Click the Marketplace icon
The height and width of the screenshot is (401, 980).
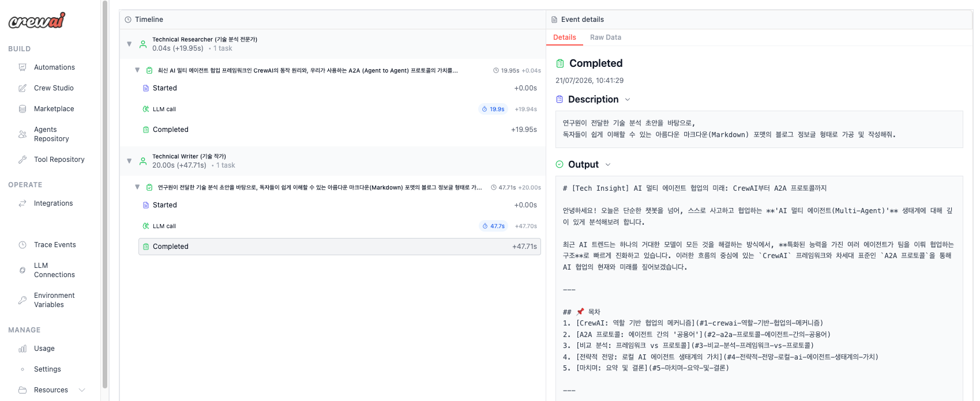pyautogui.click(x=22, y=109)
